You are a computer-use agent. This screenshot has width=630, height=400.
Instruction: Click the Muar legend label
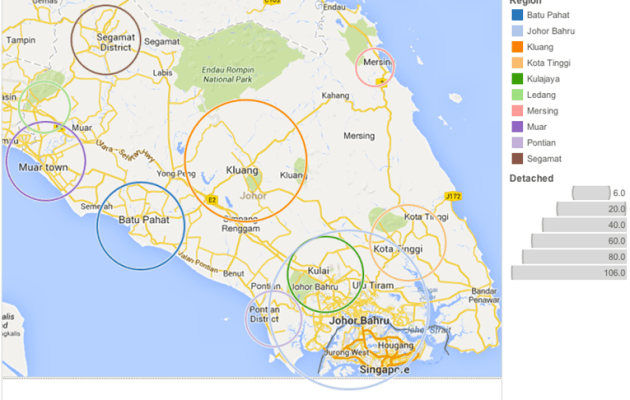(x=537, y=127)
